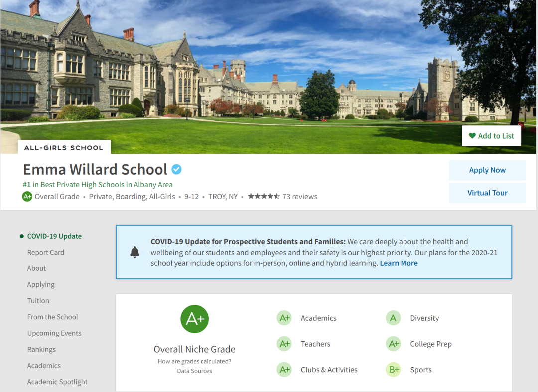This screenshot has height=392, width=538.
Task: Open the Learn More link in COVID-19 update
Action: coord(399,263)
